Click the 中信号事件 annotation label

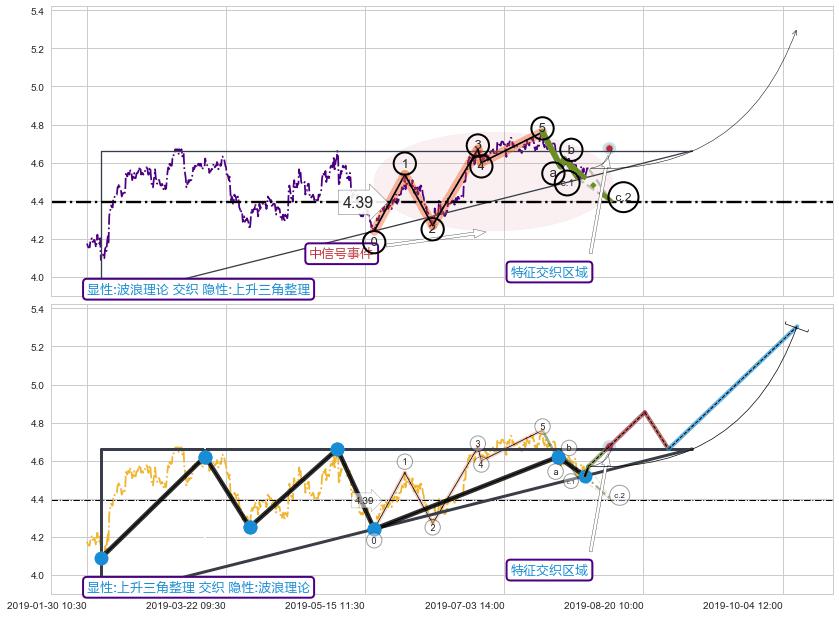pyautogui.click(x=341, y=253)
